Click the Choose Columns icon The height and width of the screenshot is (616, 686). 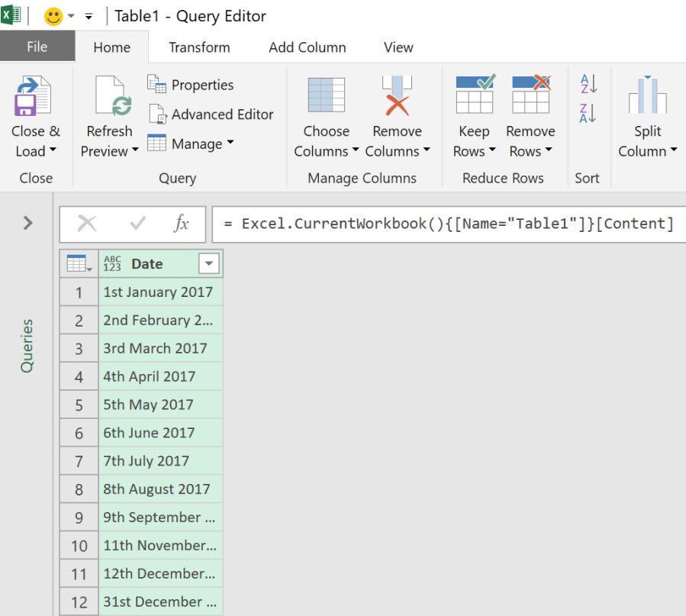(x=326, y=97)
